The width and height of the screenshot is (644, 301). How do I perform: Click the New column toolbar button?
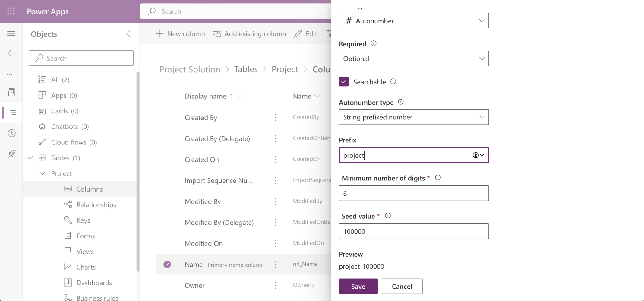pos(180,34)
